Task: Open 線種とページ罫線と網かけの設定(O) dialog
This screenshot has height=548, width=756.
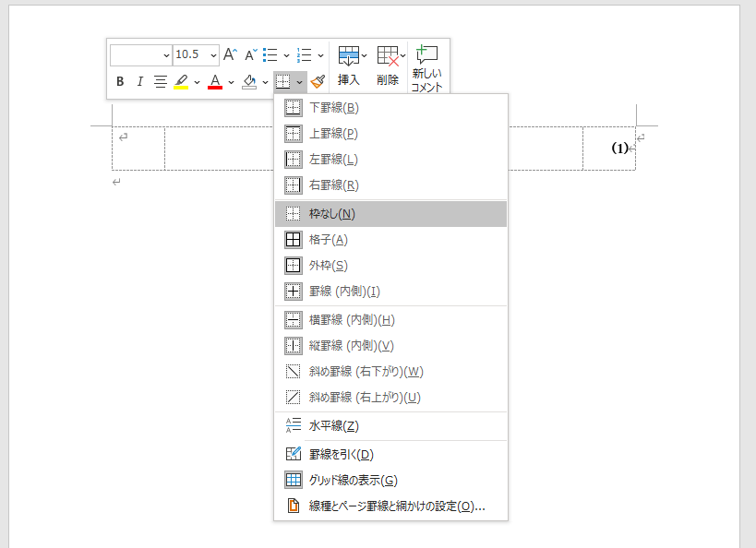Action: click(x=390, y=506)
